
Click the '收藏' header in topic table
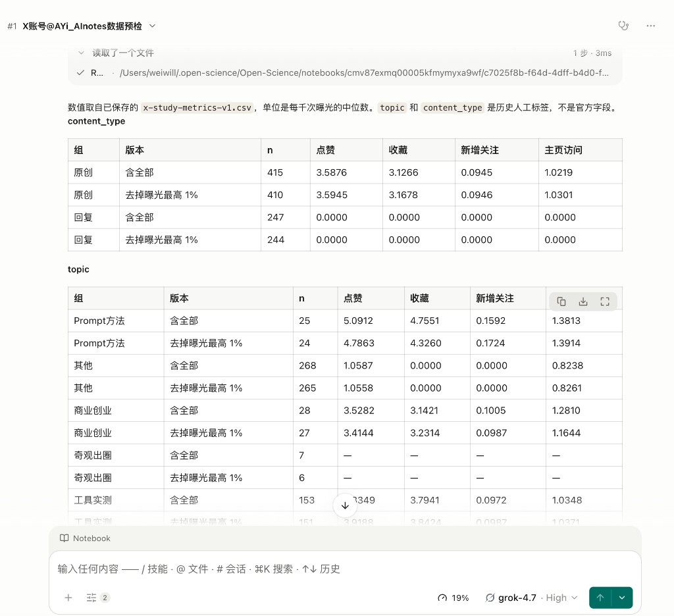point(419,298)
